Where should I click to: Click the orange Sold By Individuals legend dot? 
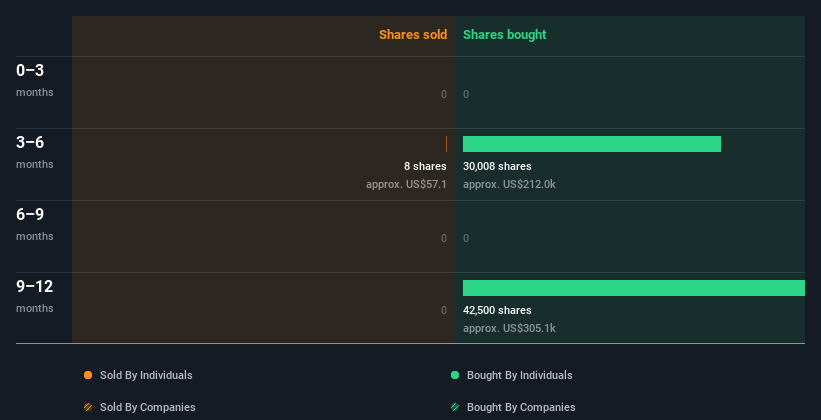pos(88,375)
